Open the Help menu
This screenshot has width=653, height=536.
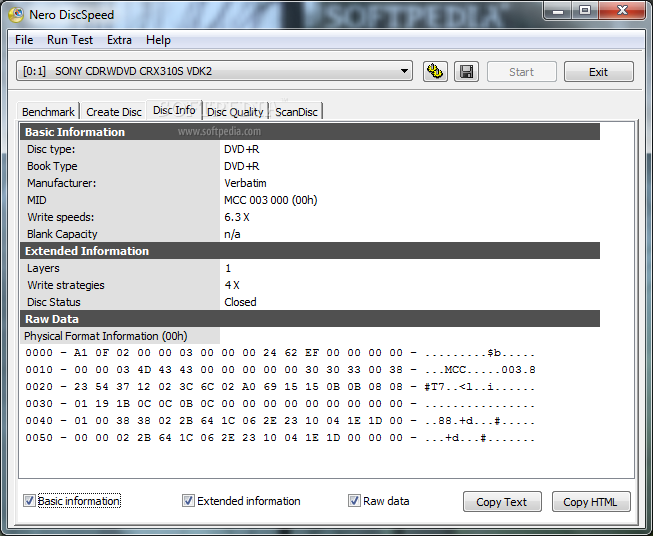pyautogui.click(x=158, y=40)
